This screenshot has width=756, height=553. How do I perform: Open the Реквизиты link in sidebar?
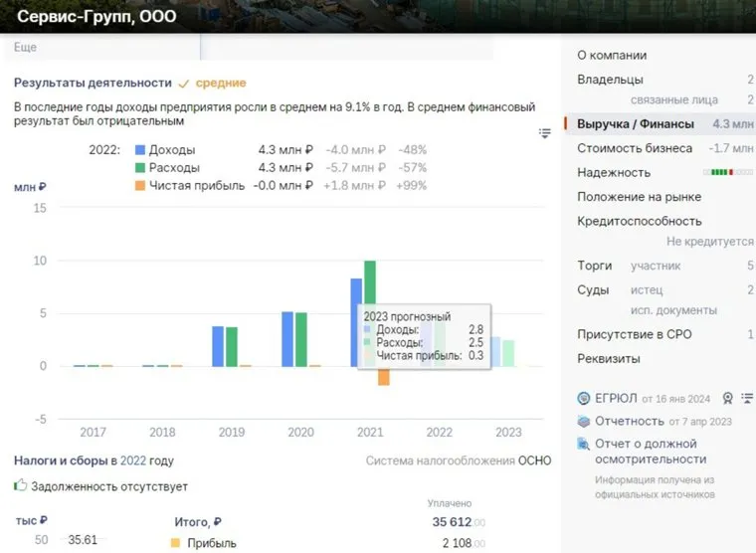609,358
